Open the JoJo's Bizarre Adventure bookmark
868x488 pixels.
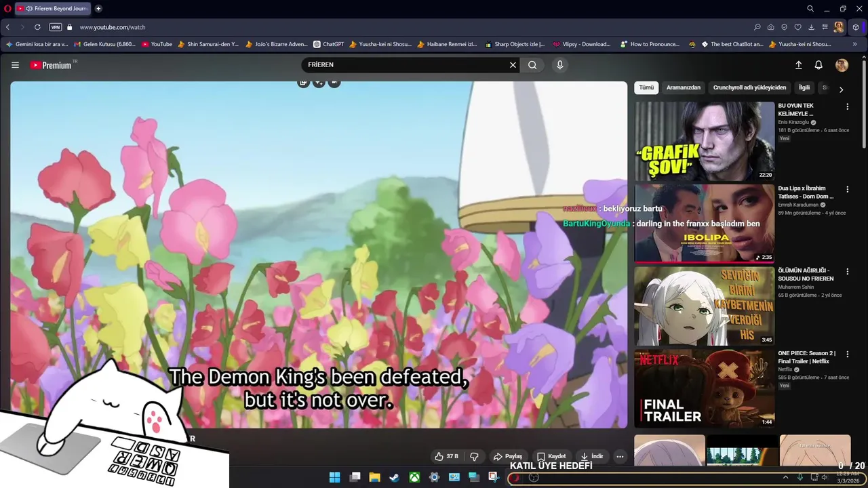[277, 44]
